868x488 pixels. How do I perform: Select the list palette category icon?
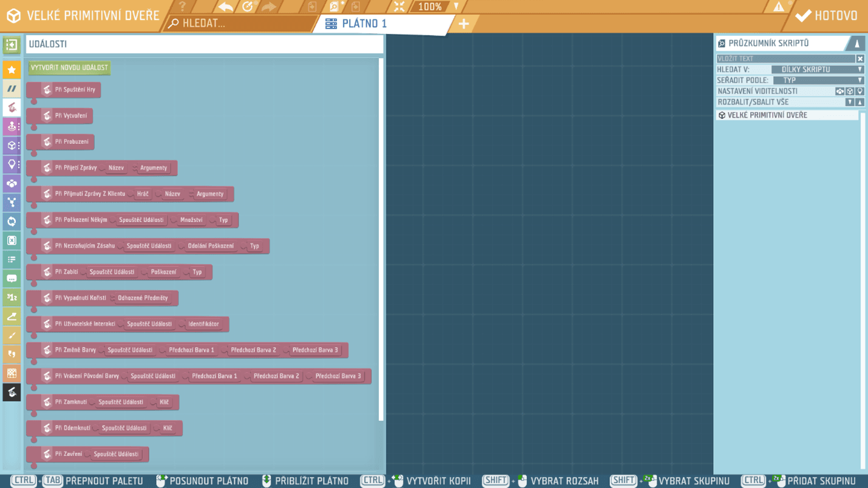click(12, 259)
